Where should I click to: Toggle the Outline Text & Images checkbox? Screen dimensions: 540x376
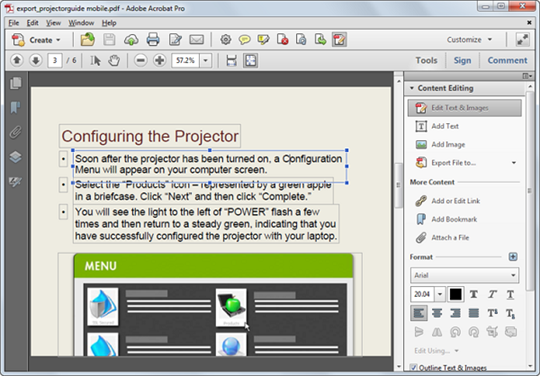pos(414,367)
